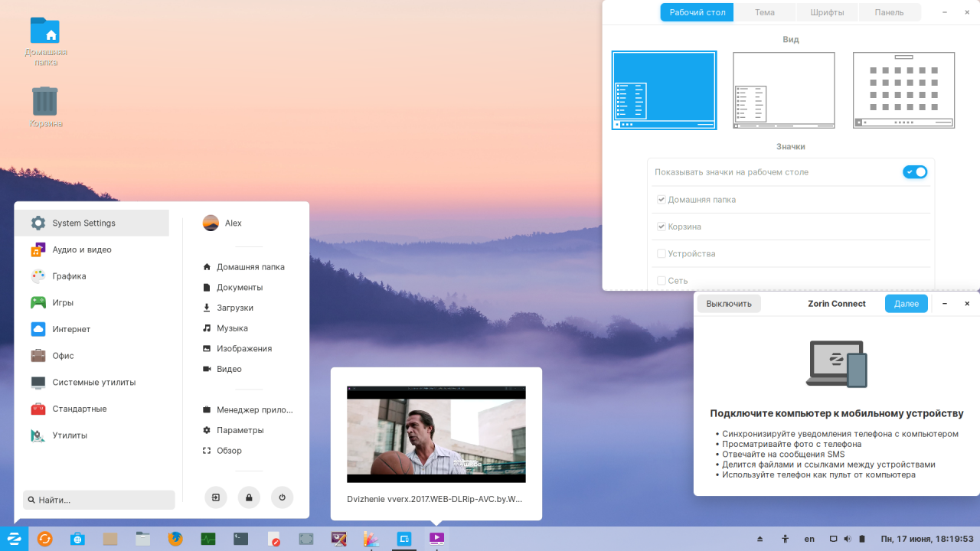Toggle 'Показывать значки на рабочем столе' switch
The height and width of the screenshot is (551, 980).
(x=915, y=172)
